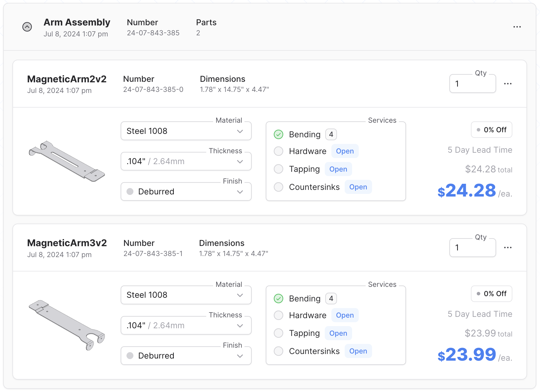
Task: Click the Qty field for MagneticArm2v2
Action: 472,84
